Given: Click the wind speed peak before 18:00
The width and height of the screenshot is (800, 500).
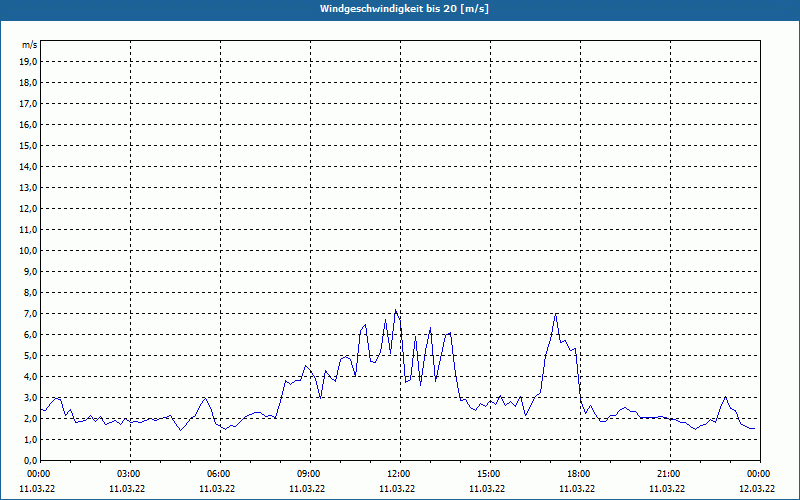Looking at the screenshot, I should [x=555, y=314].
